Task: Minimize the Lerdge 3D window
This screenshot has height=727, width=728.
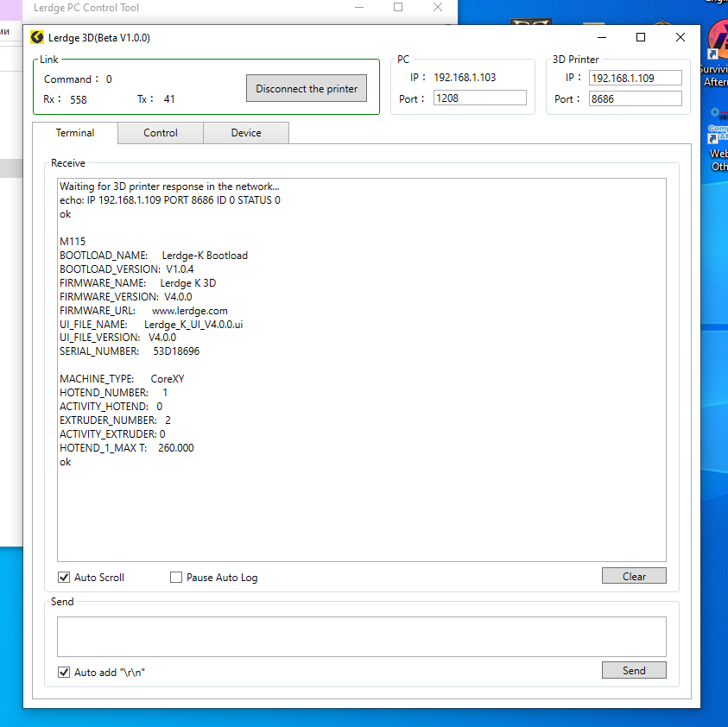Action: click(x=602, y=38)
